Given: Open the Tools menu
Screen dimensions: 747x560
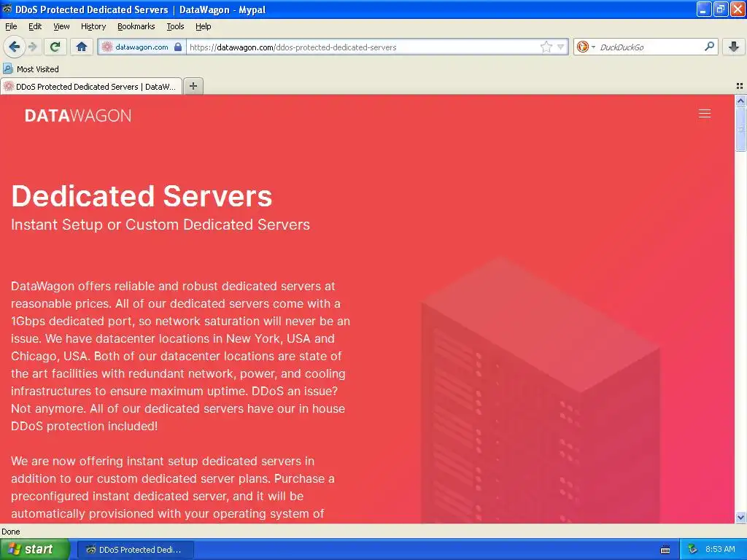Looking at the screenshot, I should pos(175,26).
